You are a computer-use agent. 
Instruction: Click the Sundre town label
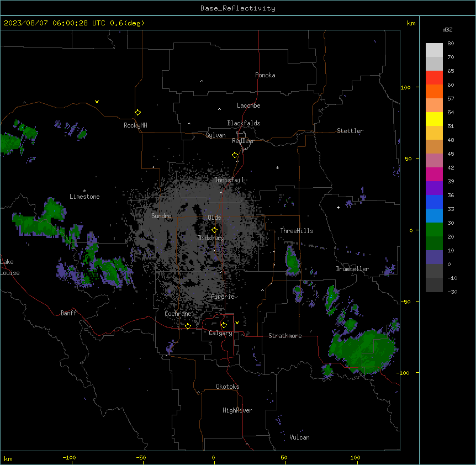click(x=161, y=216)
